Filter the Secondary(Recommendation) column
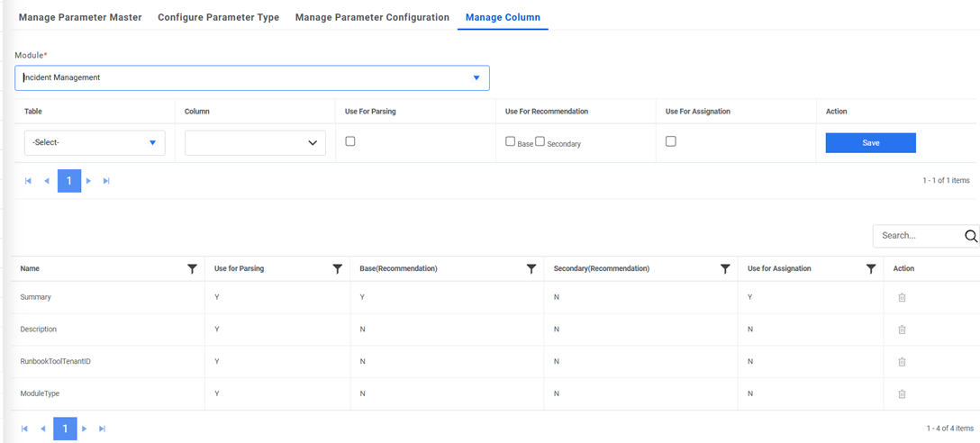 725,268
